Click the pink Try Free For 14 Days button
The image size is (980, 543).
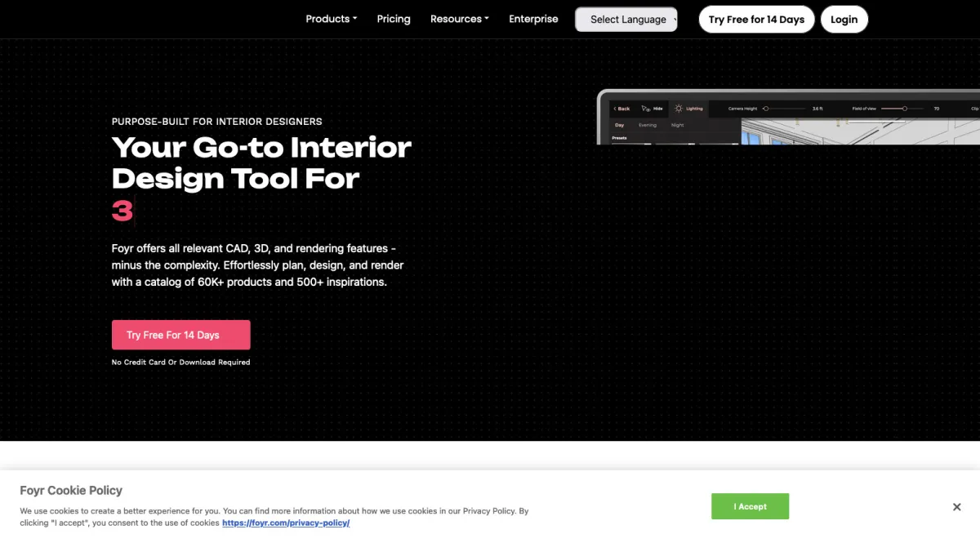click(x=181, y=335)
